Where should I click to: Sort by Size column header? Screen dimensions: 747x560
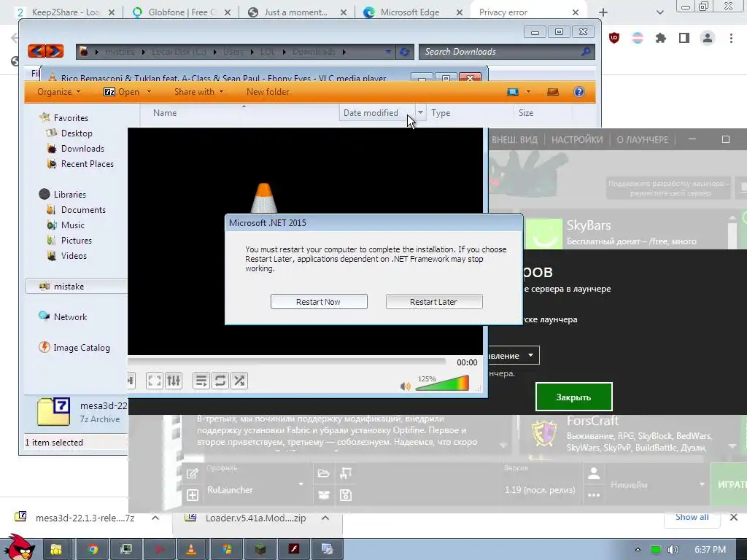526,113
